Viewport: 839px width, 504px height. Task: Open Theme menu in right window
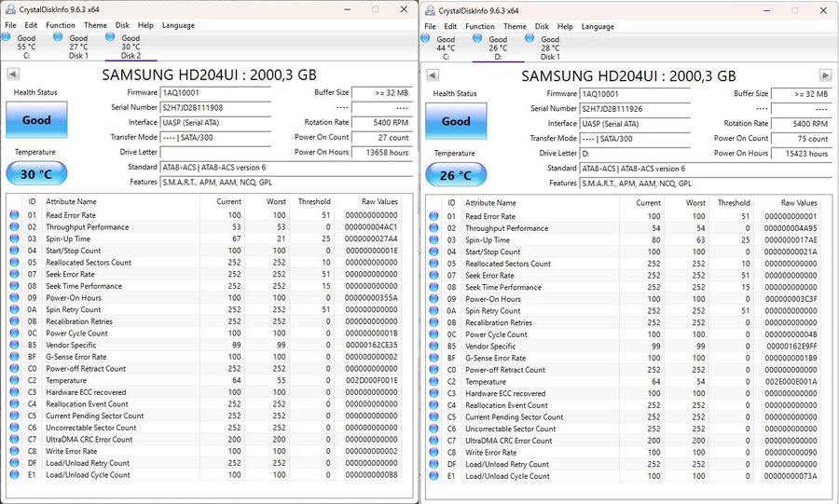(x=515, y=26)
